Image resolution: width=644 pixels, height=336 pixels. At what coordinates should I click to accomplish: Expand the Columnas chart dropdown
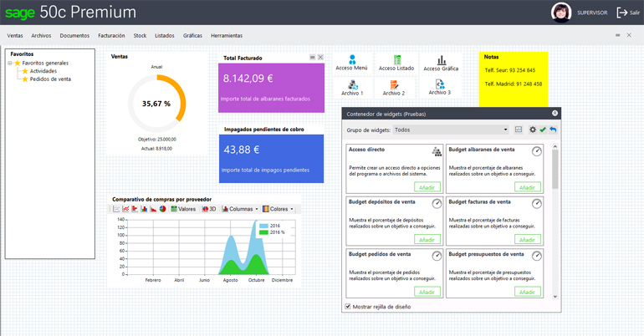(x=240, y=209)
